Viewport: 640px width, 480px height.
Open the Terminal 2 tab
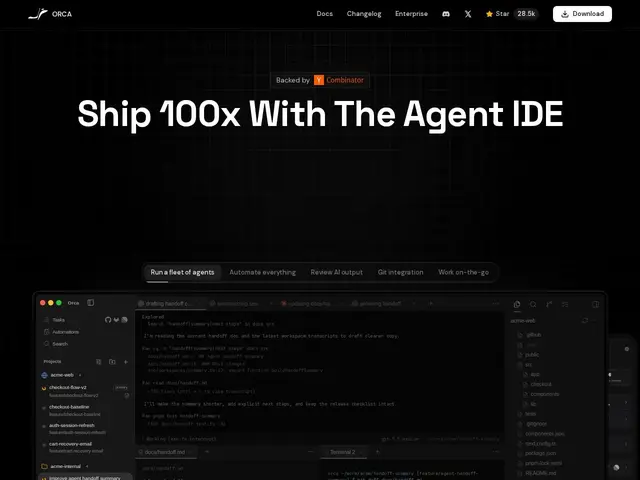[342, 452]
